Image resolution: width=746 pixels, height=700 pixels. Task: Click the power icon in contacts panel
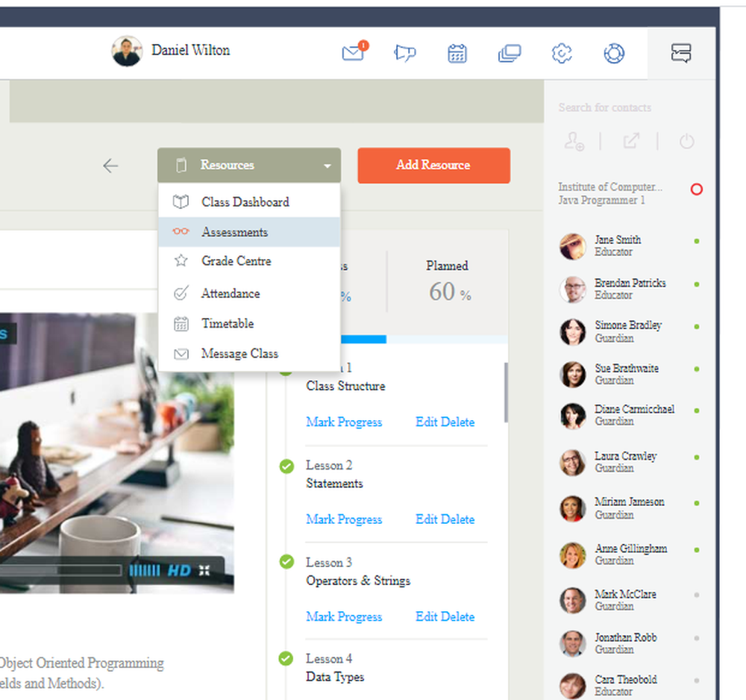[686, 141]
